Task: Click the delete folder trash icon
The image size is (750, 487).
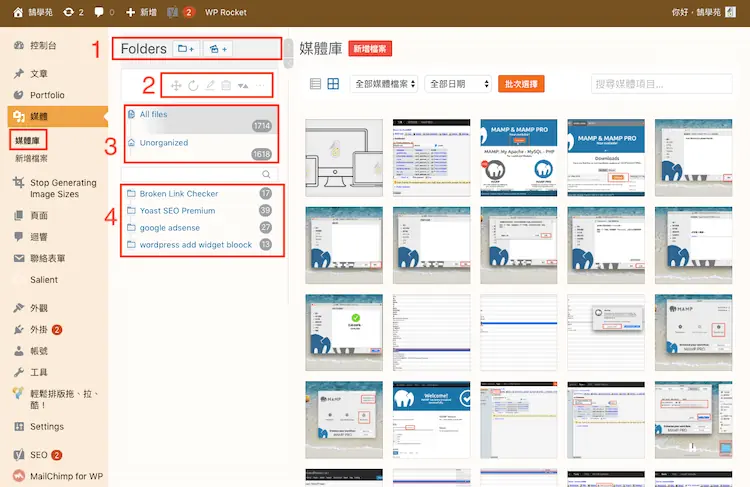Action: coord(226,86)
